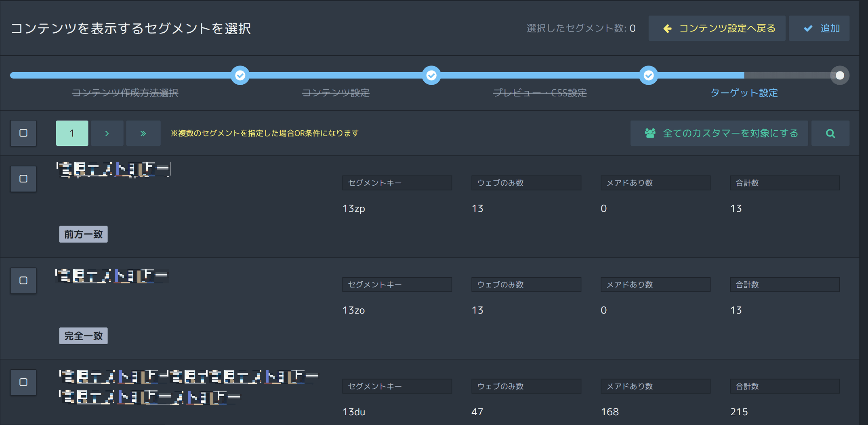Click the customers group icon

(x=650, y=133)
